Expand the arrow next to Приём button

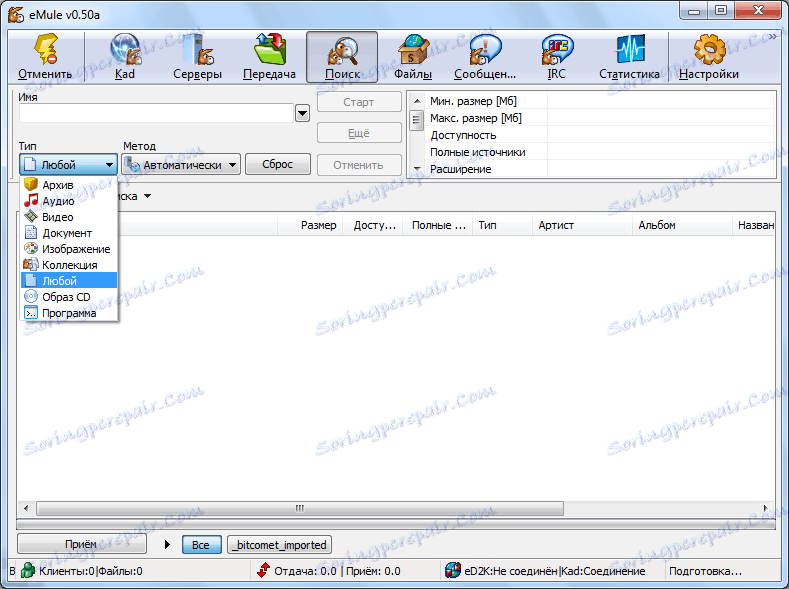pyautogui.click(x=168, y=544)
